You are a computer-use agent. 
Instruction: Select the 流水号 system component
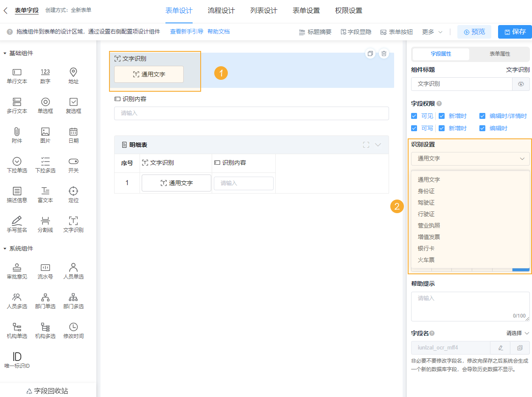coord(45,270)
